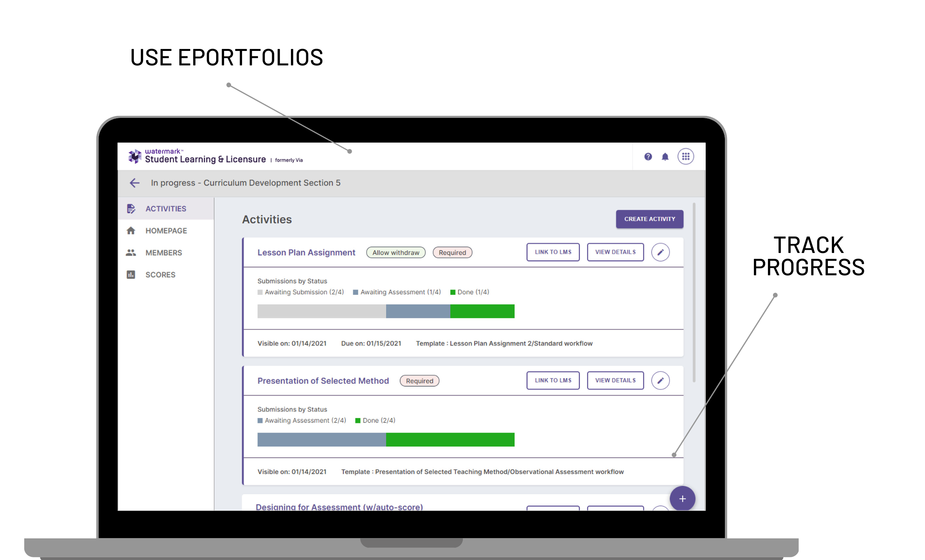Click CREATE ACTIVITY button
The image size is (925, 560).
[x=649, y=219]
